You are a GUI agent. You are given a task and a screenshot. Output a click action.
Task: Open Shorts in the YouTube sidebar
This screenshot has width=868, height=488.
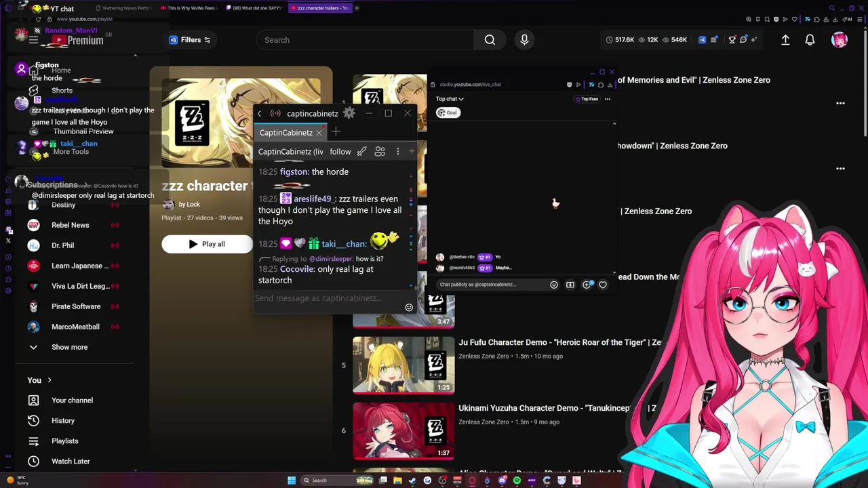62,91
